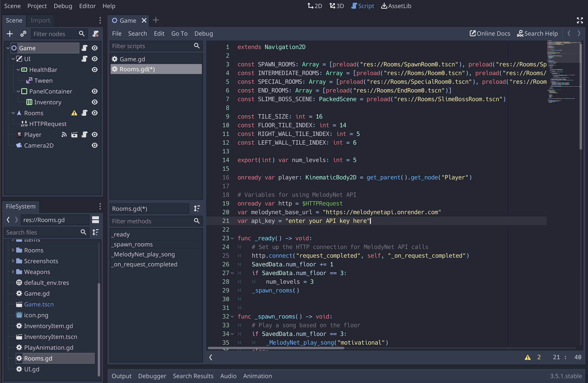The width and height of the screenshot is (588, 383).
Task: Open the Debug menu
Action: click(63, 6)
